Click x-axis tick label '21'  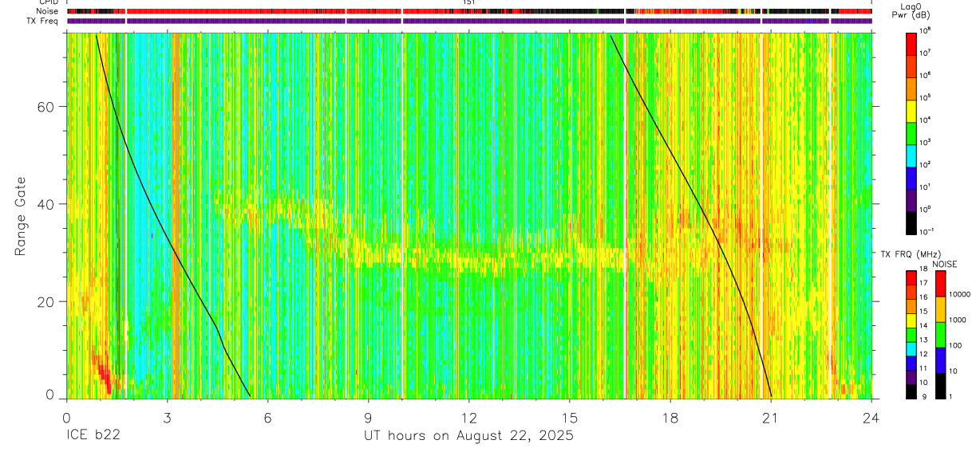(x=771, y=417)
